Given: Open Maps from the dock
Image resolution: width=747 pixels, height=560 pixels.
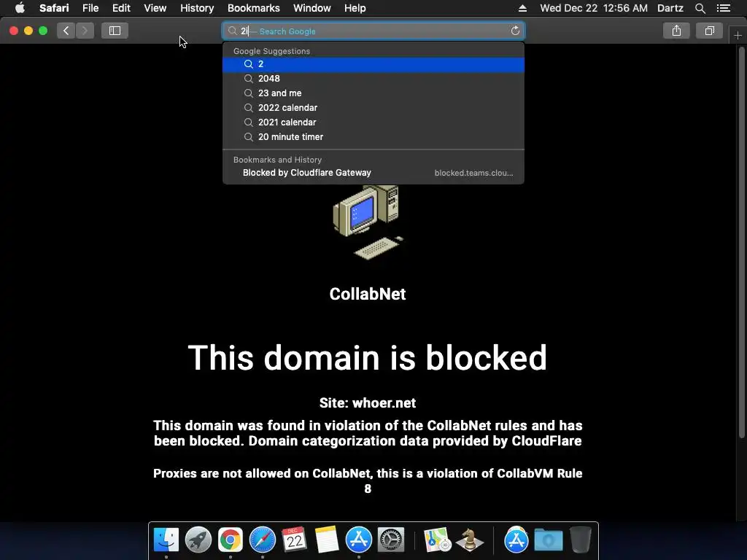Looking at the screenshot, I should coord(438,540).
